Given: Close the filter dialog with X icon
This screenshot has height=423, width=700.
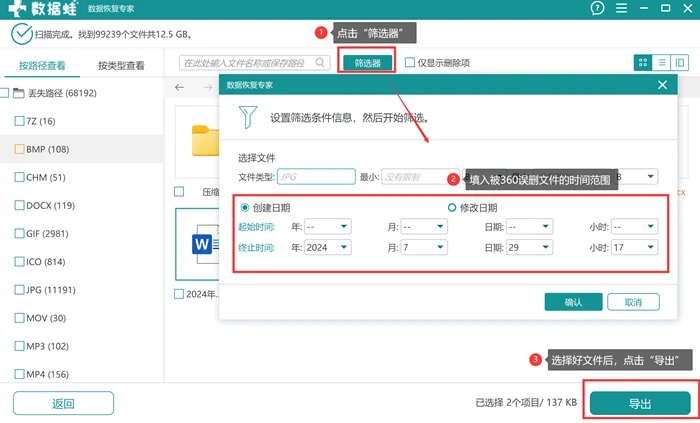Looking at the screenshot, I should tap(662, 85).
